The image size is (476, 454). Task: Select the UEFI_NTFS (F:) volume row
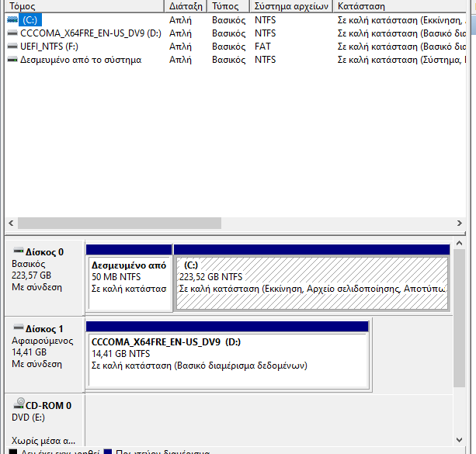coord(235,47)
